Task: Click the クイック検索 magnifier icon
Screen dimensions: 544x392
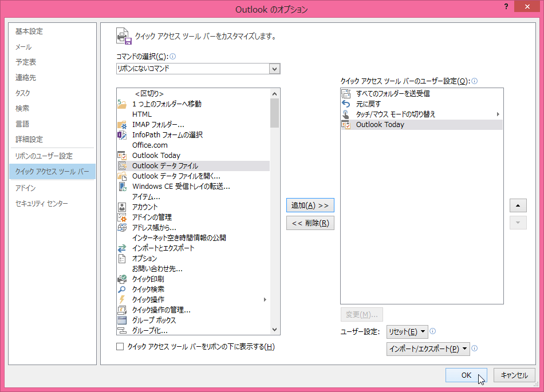Action: point(122,290)
